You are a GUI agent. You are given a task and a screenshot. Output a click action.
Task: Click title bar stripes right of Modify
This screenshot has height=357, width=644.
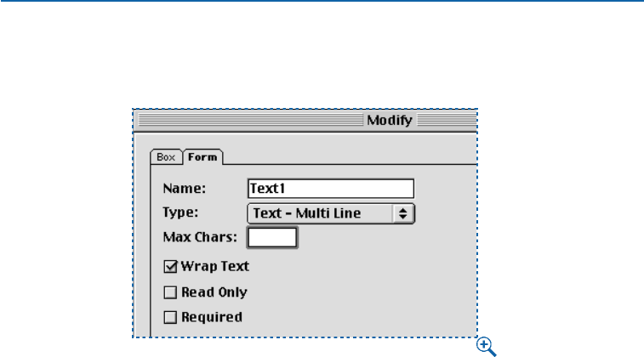(x=447, y=121)
